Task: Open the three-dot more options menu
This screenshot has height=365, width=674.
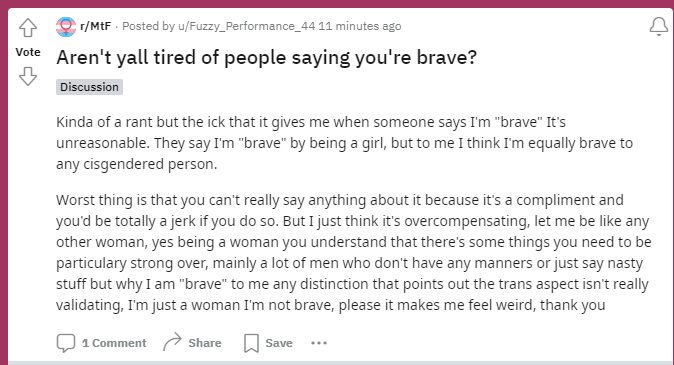Action: coord(319,343)
